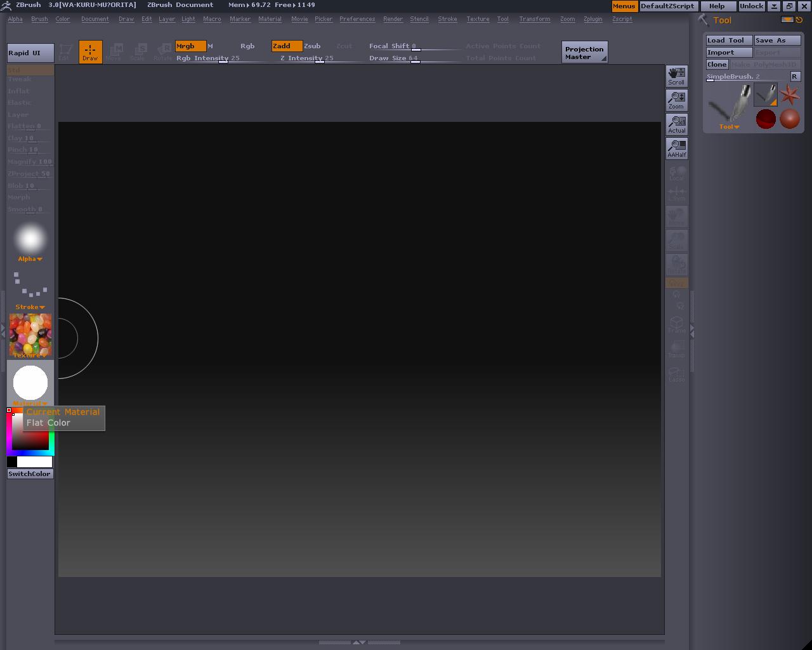Click the Import button

(x=730, y=53)
